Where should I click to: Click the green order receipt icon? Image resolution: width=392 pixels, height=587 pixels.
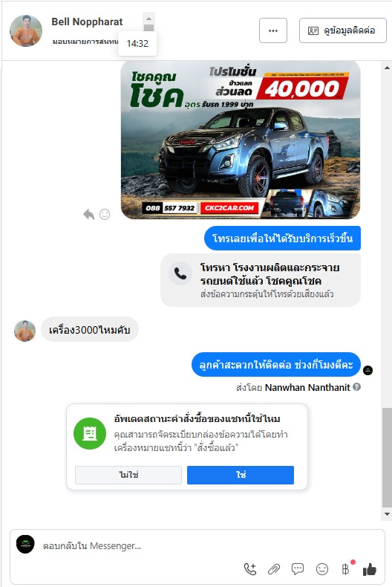pos(90,433)
